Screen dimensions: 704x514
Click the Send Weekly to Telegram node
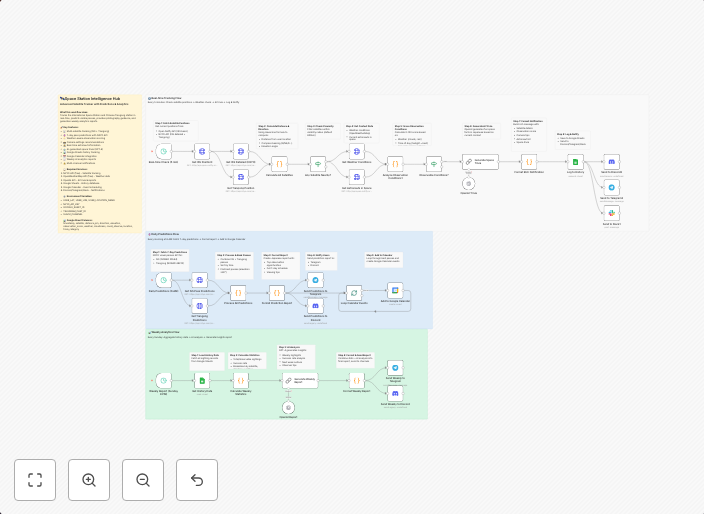pos(395,369)
